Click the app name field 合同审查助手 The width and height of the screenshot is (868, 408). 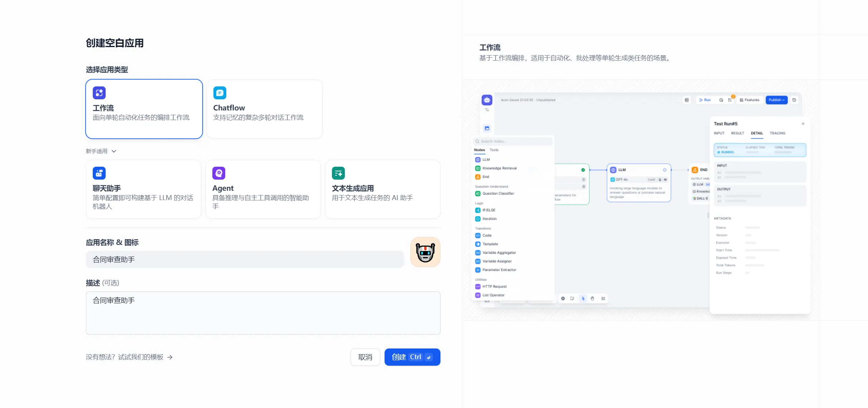(x=245, y=260)
